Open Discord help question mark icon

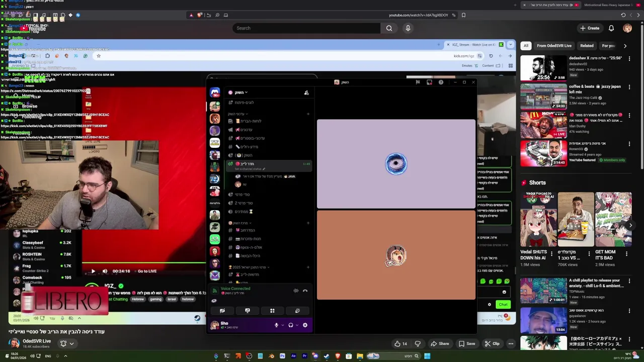point(441,82)
